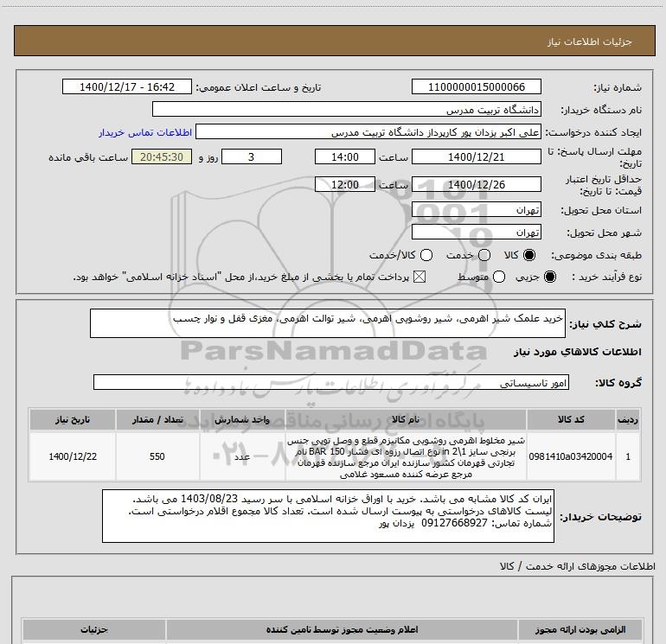
Task: Click the response deadline time 14:00
Action: click(x=345, y=156)
